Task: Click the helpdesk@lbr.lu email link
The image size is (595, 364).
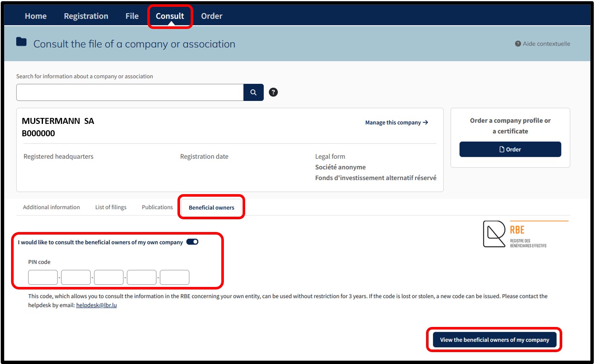Action: [96, 305]
